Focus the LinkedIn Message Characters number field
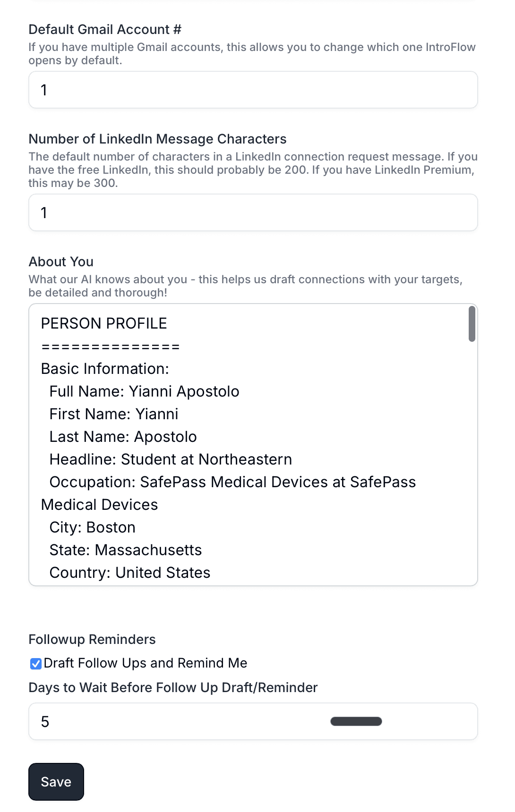 point(253,212)
